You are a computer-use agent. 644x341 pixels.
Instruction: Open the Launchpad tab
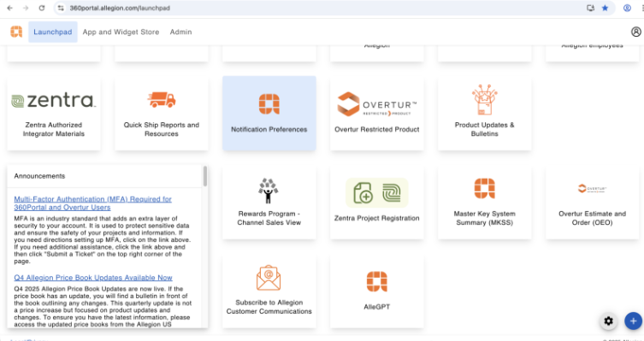[52, 32]
